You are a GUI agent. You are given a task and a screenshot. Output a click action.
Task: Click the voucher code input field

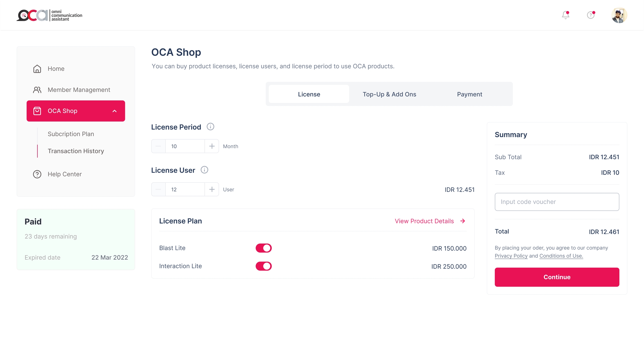[557, 202]
